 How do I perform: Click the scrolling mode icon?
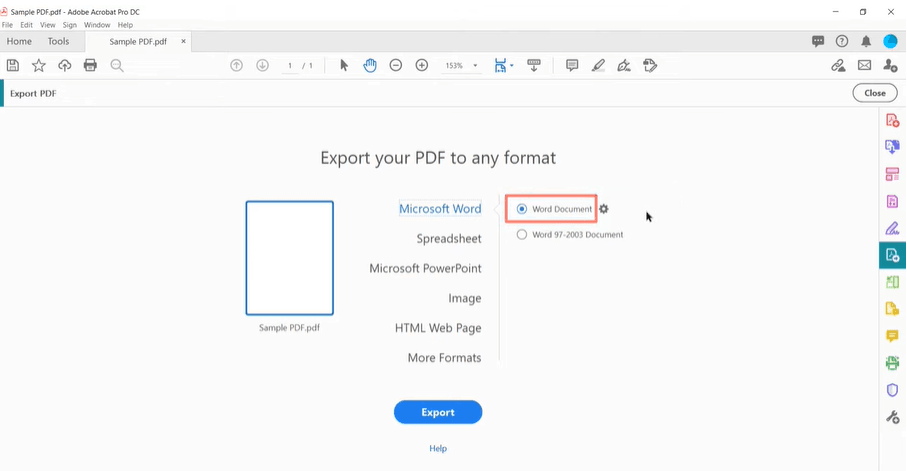pos(534,65)
